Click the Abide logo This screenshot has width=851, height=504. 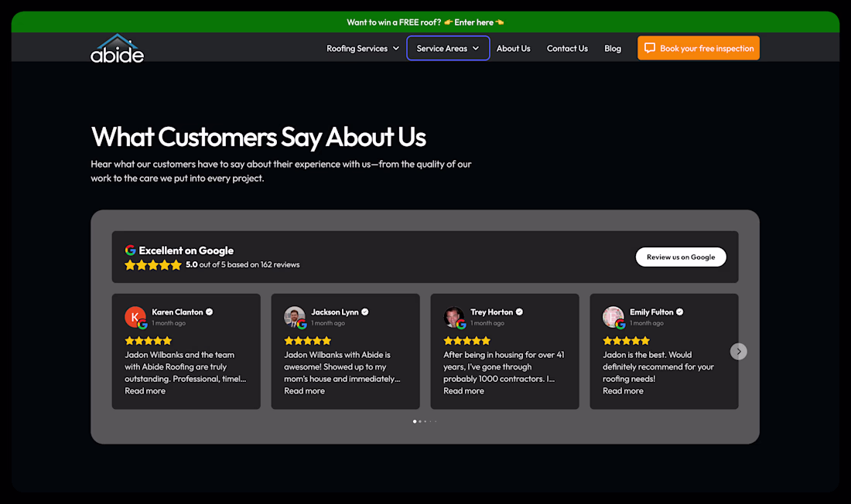118,49
